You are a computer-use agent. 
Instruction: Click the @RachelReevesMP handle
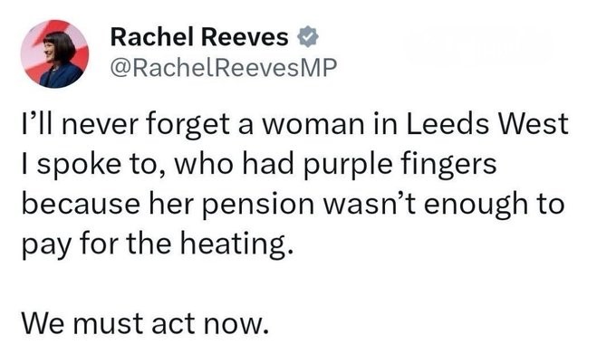[224, 68]
